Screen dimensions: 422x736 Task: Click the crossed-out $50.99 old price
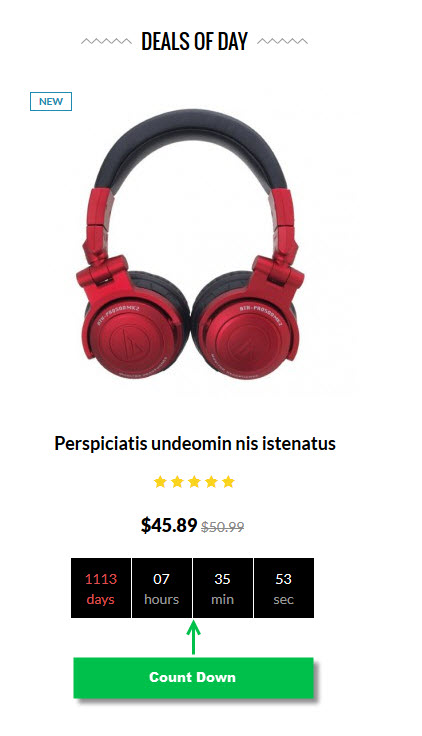[223, 527]
